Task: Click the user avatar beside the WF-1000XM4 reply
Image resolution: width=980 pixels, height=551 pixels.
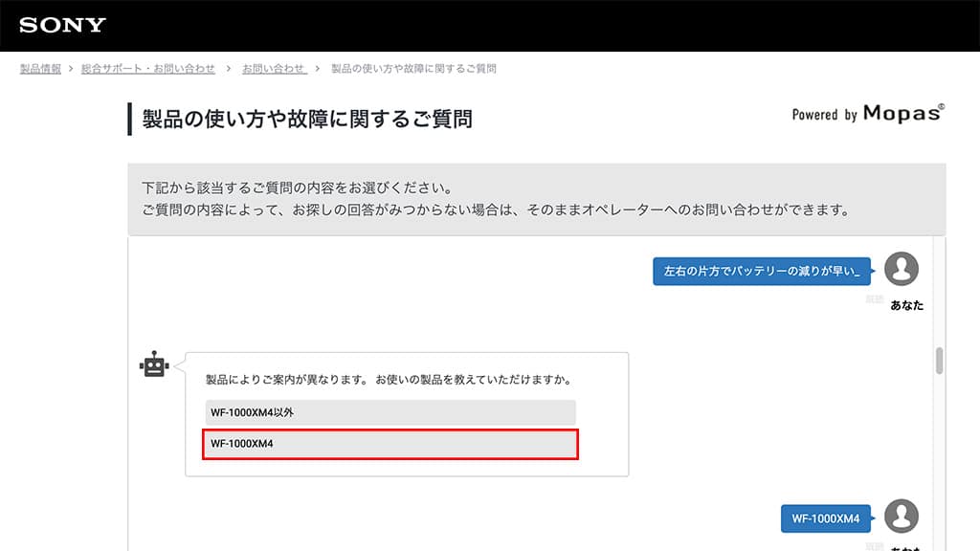Action: pos(902,516)
